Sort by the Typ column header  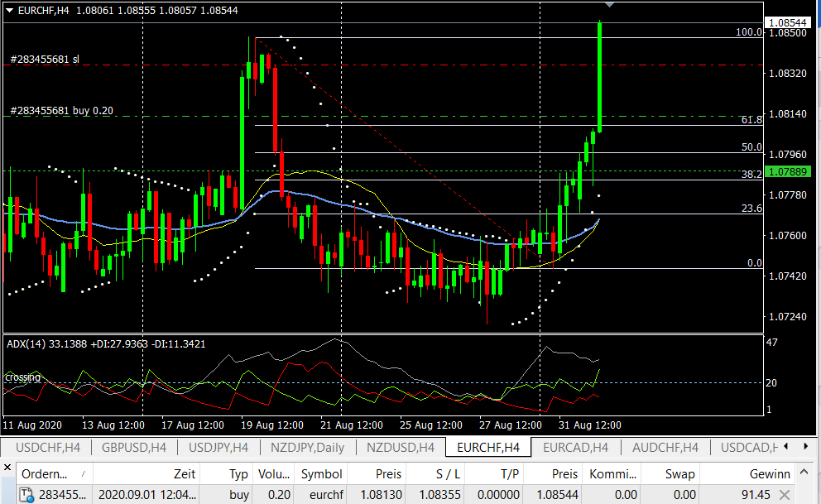(227, 474)
